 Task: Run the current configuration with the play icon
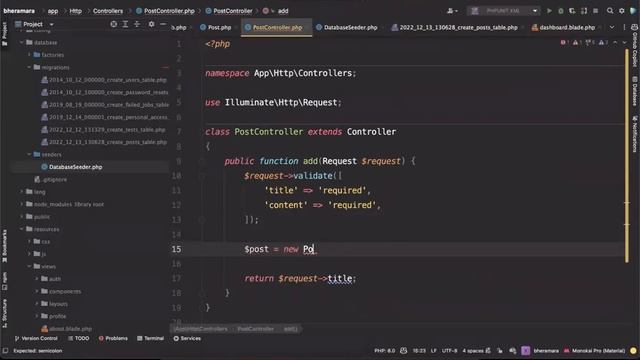[549, 11]
